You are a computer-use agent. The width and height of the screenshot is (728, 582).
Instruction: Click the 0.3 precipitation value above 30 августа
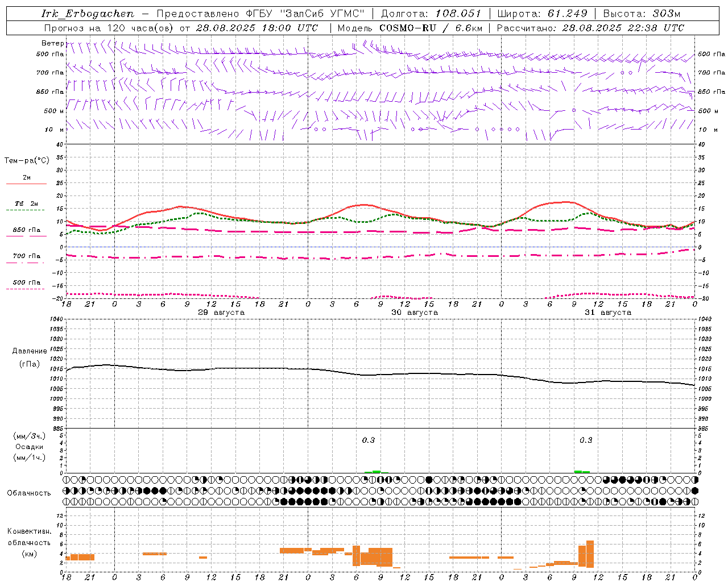tap(369, 440)
